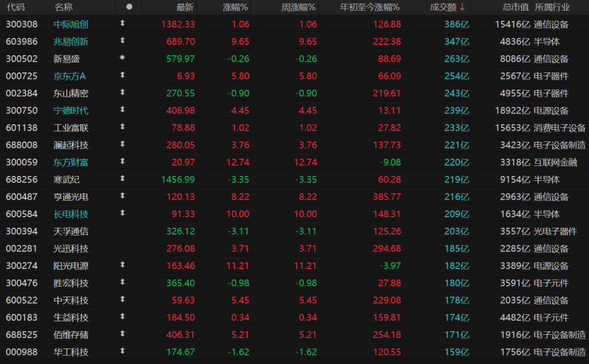589x364 pixels.
Task: Click latest price 1456.99
Action: coord(178,180)
